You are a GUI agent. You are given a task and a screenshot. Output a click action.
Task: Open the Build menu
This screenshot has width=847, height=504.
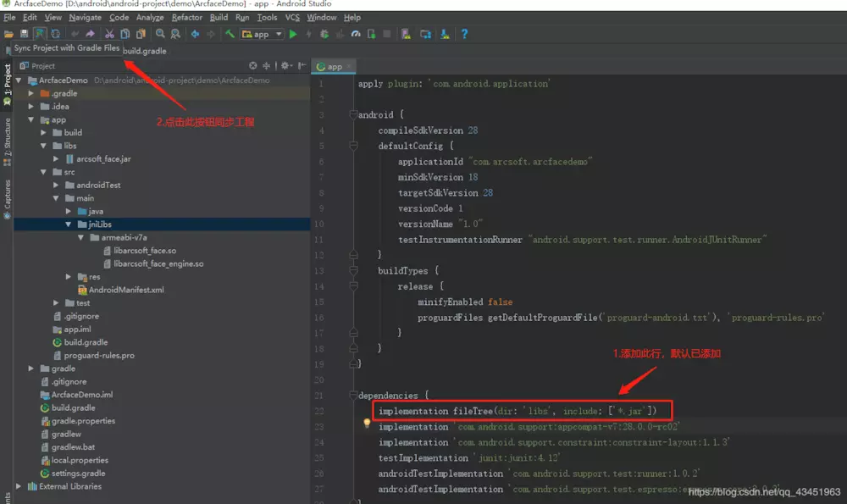(x=219, y=17)
